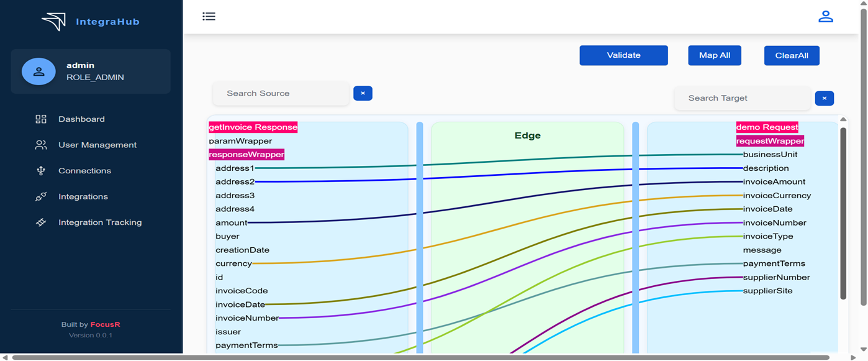Clear the Search Source field with X

click(363, 93)
